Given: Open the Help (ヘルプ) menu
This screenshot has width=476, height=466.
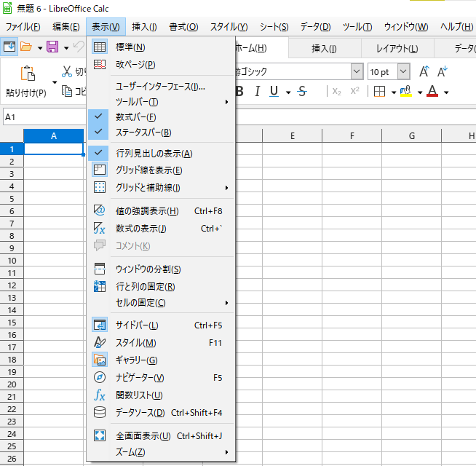Looking at the screenshot, I should coord(456,27).
